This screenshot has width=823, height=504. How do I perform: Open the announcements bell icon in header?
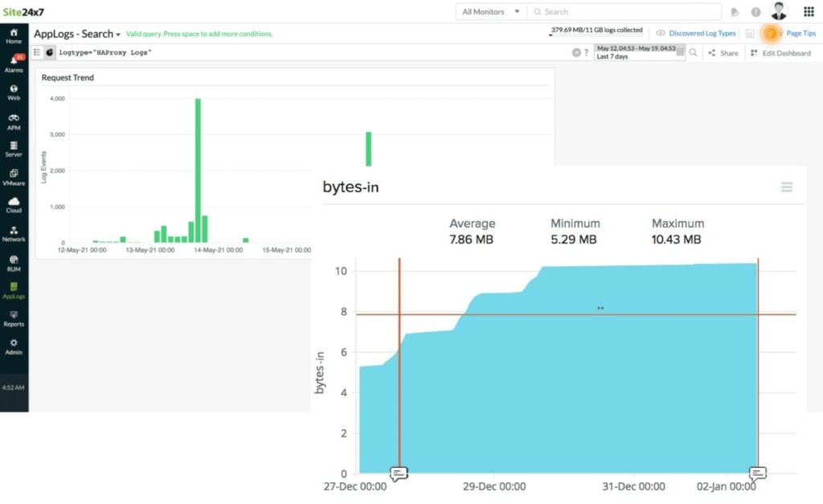[735, 11]
